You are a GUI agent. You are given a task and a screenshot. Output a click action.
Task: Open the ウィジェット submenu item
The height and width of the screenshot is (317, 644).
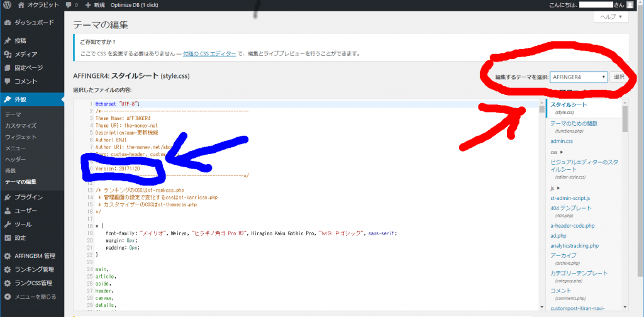click(21, 136)
